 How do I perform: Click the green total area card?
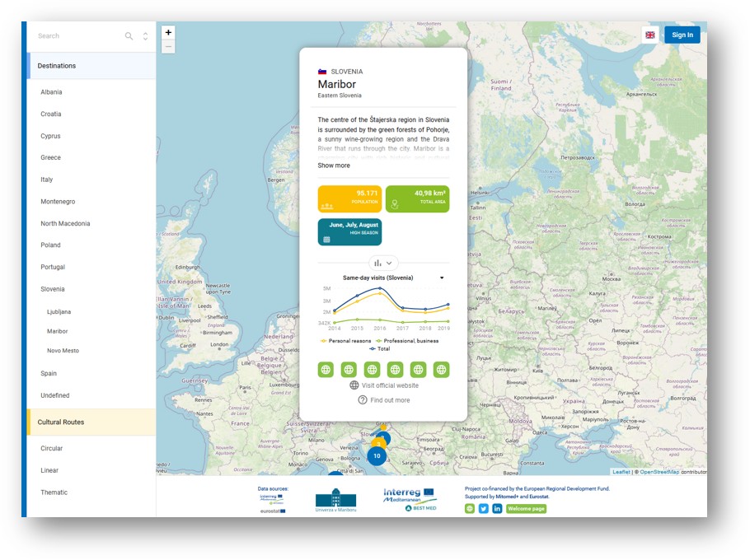click(x=417, y=198)
